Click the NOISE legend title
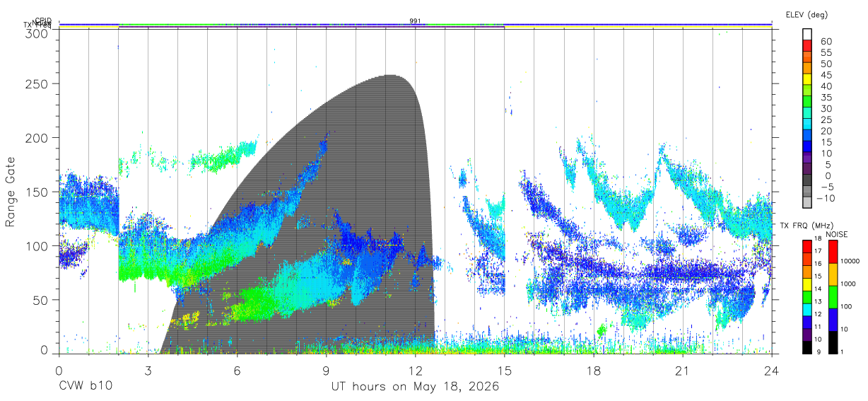This screenshot has width=868, height=401. click(x=835, y=233)
